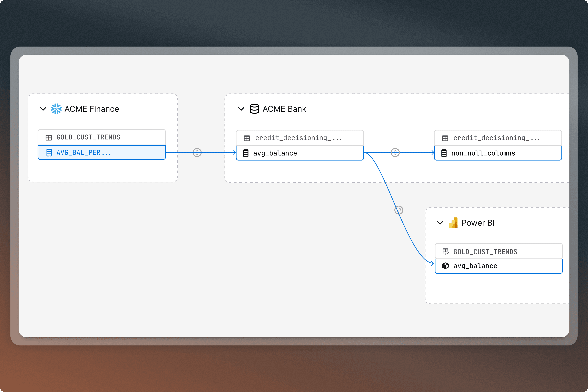Click the edge circle on the curved line to Power BI

pyautogui.click(x=399, y=210)
